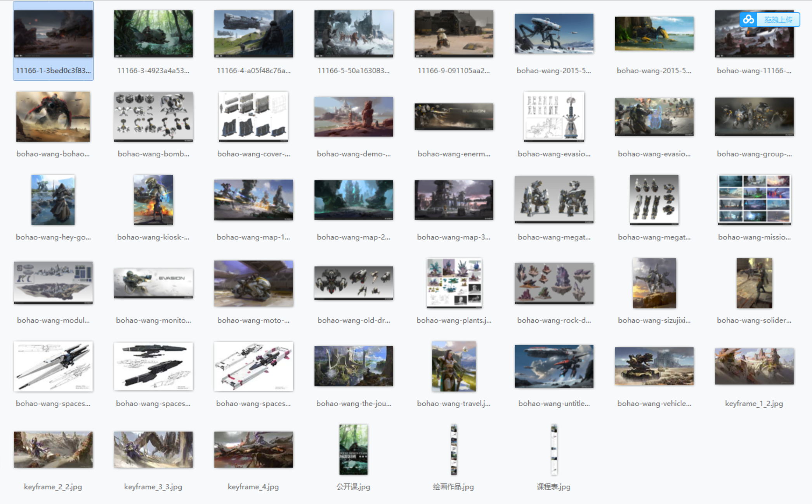Click the file name 11166-4-a05f48c76a...
Image resolution: width=812 pixels, height=504 pixels.
(x=253, y=71)
